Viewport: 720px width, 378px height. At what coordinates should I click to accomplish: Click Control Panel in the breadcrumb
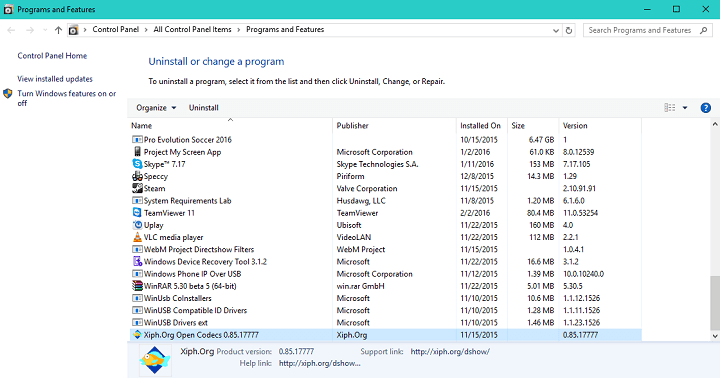click(116, 29)
